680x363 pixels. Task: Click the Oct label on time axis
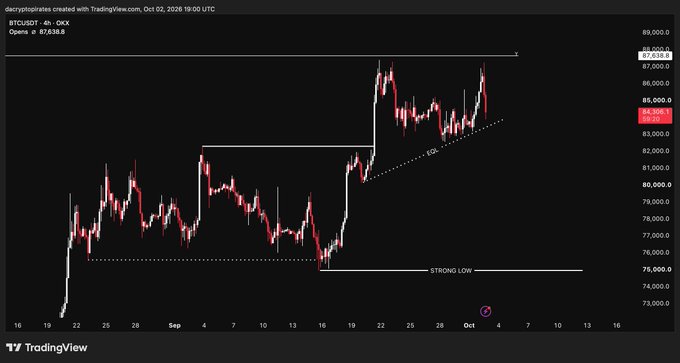coord(469,325)
